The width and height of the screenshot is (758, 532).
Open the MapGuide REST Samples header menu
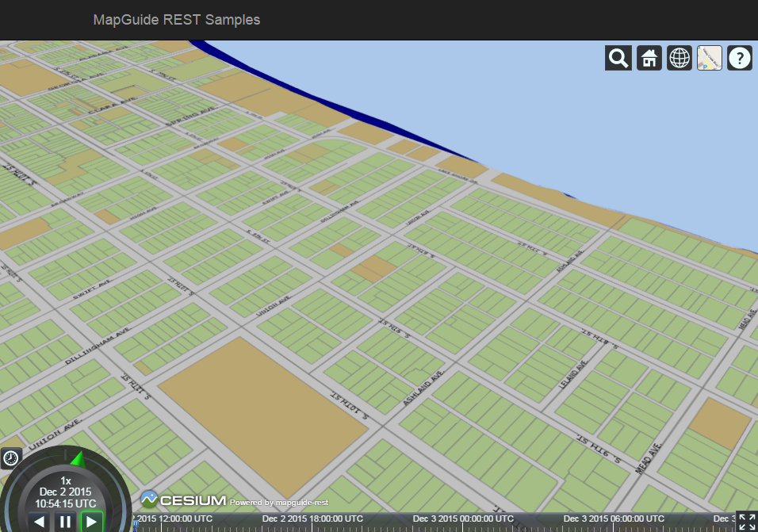(x=176, y=20)
